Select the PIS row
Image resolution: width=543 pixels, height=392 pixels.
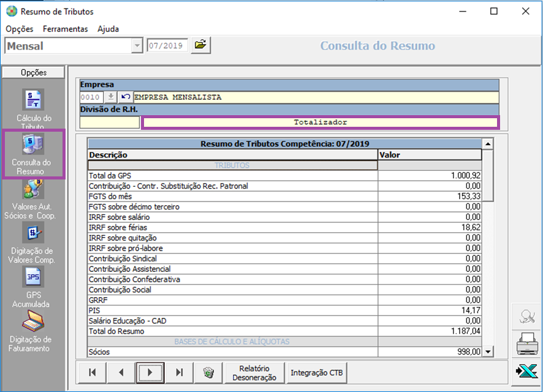click(x=284, y=311)
